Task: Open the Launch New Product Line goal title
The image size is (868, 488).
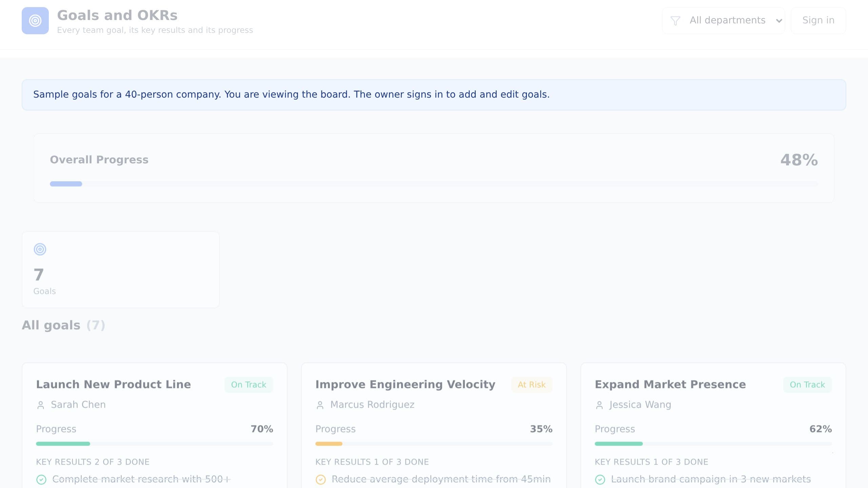Action: coord(114,384)
